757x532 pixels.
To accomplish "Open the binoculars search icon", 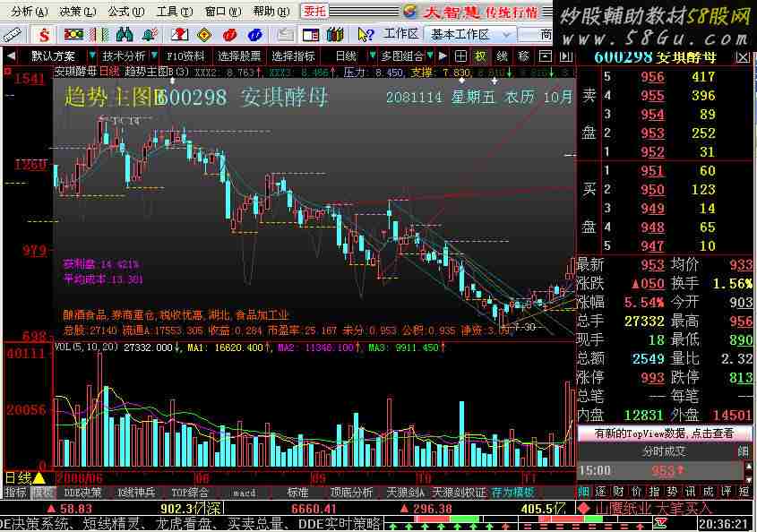I will click(x=125, y=35).
